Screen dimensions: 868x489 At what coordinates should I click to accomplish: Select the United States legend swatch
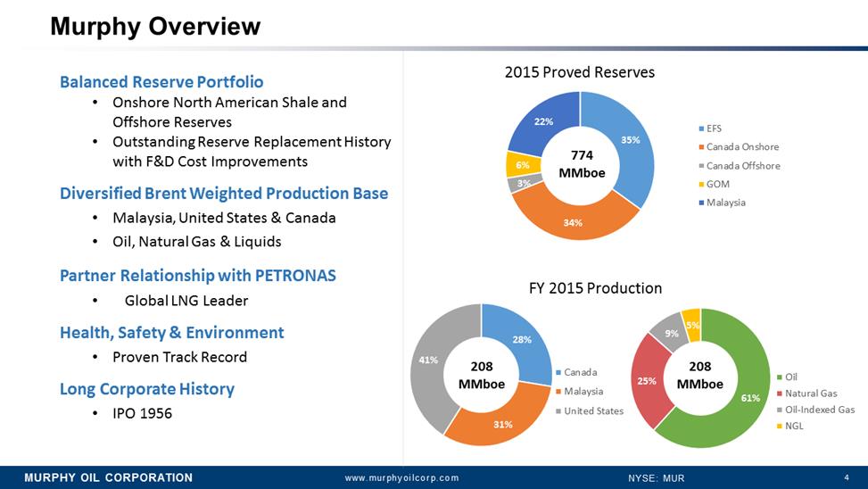coord(558,410)
